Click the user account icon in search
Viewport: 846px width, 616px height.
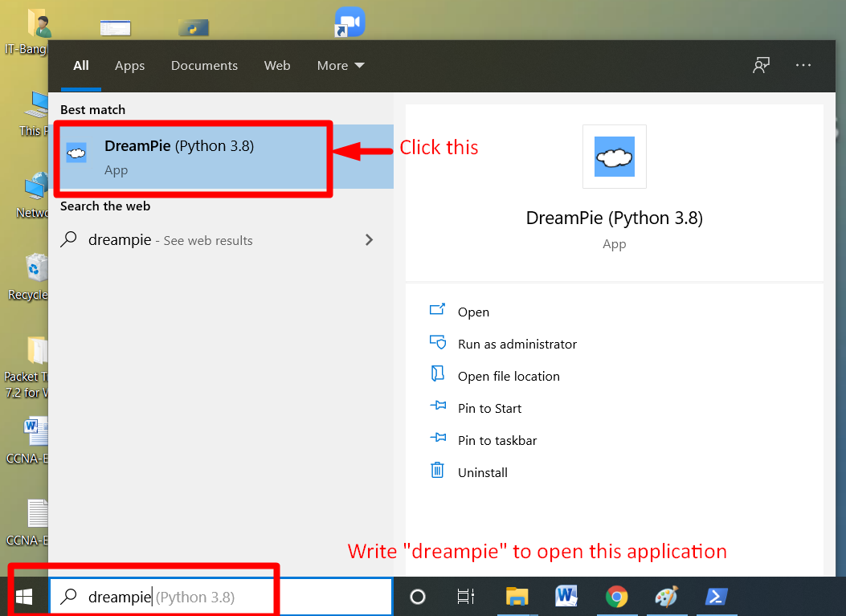(x=761, y=65)
